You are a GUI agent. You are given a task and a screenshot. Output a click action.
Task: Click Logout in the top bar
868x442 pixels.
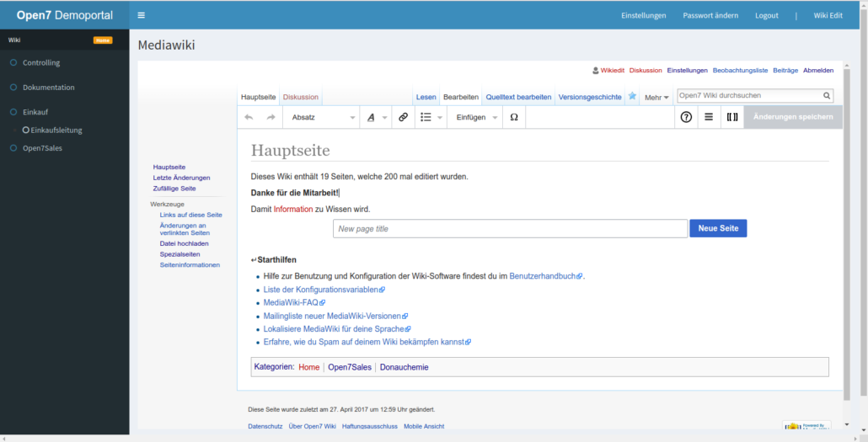(767, 15)
